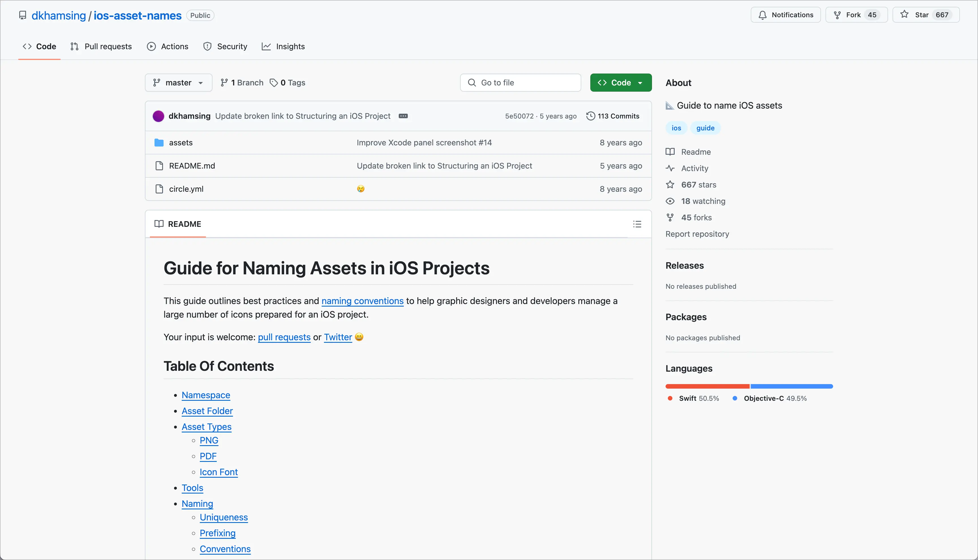The height and width of the screenshot is (560, 978).
Task: Click the repository book icon beside dkhamsing
Action: pos(23,15)
